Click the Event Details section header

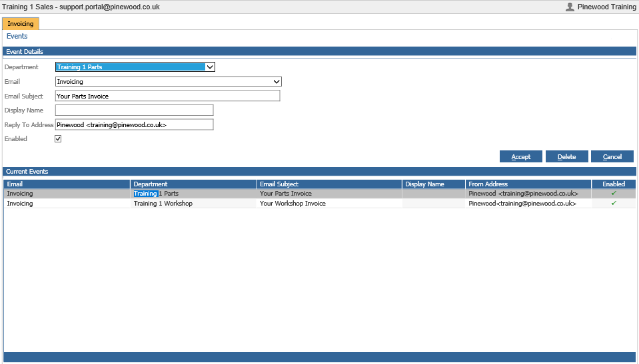[x=320, y=51]
